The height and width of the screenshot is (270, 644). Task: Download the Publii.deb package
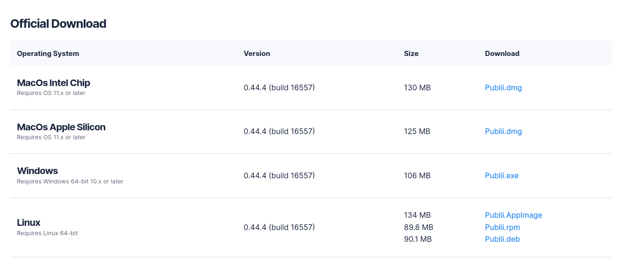(x=502, y=239)
